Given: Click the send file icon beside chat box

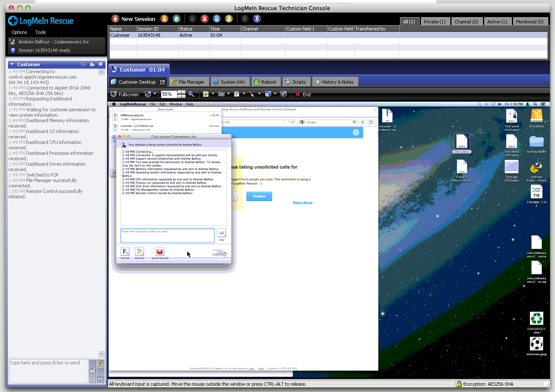Looking at the screenshot, I should point(100,363).
